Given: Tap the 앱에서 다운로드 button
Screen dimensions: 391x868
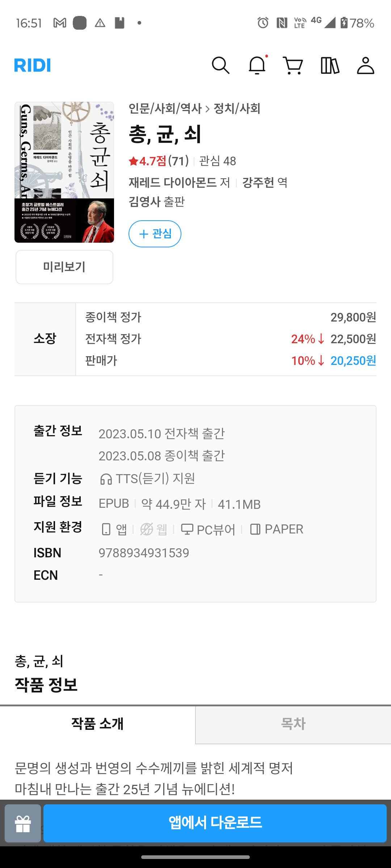Looking at the screenshot, I should pos(215,824).
